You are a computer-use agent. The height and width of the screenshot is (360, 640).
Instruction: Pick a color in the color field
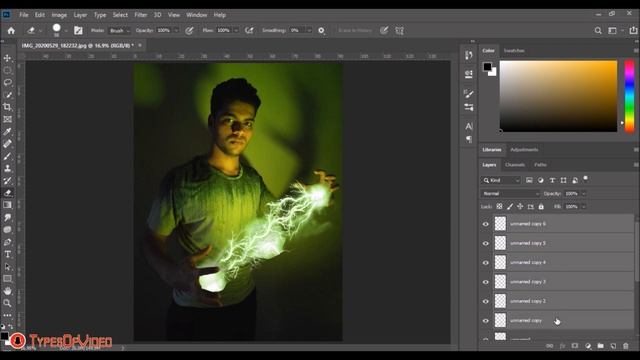558,96
